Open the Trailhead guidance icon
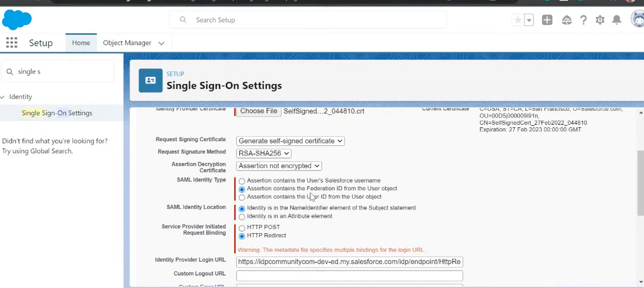Screen dimensions: 644x288 click(x=567, y=20)
